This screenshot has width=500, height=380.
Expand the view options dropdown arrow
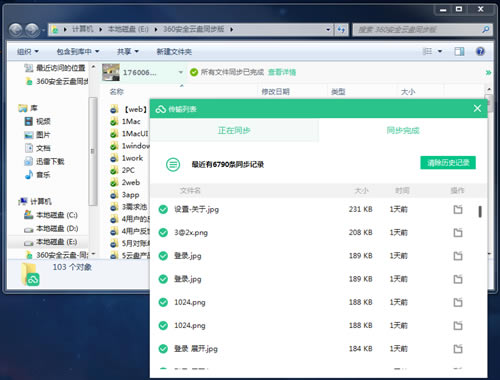(x=440, y=51)
